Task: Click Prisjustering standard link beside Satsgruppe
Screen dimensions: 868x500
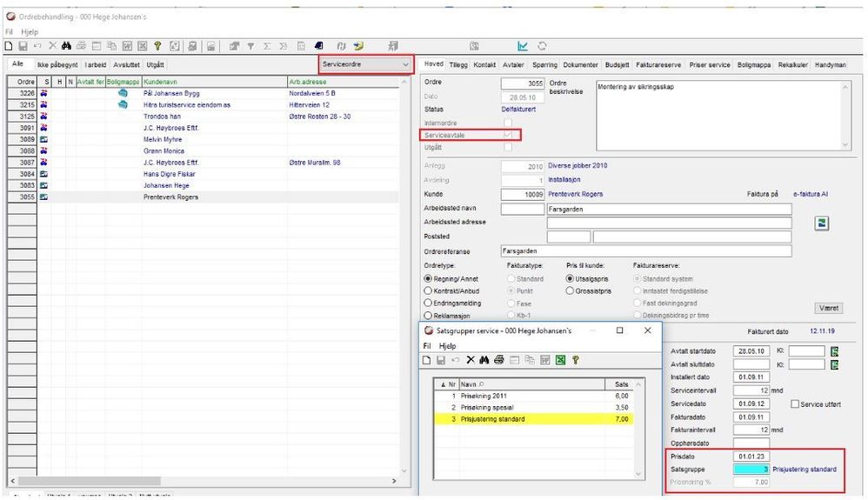Action: pos(805,469)
